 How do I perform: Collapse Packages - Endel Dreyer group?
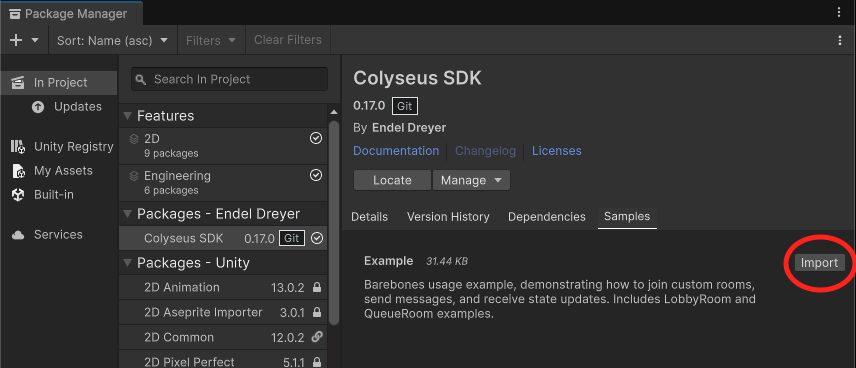pyautogui.click(x=127, y=213)
